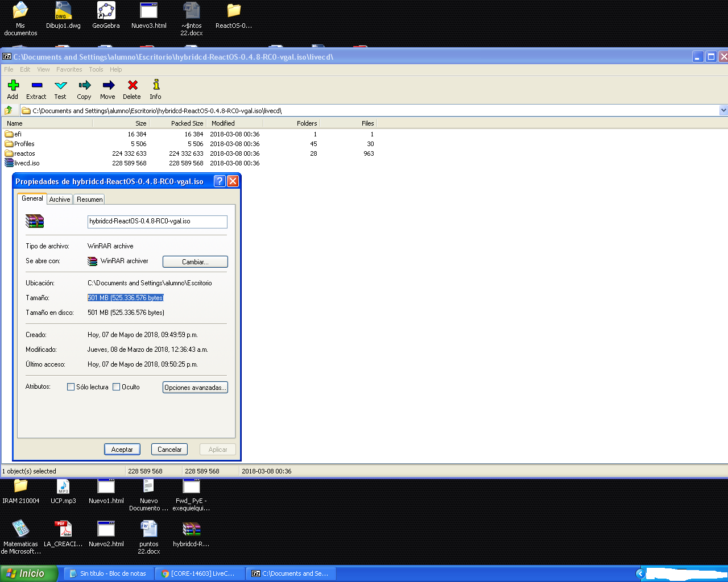Click the 7-Zip path address field
The image size is (728, 582).
coord(370,110)
